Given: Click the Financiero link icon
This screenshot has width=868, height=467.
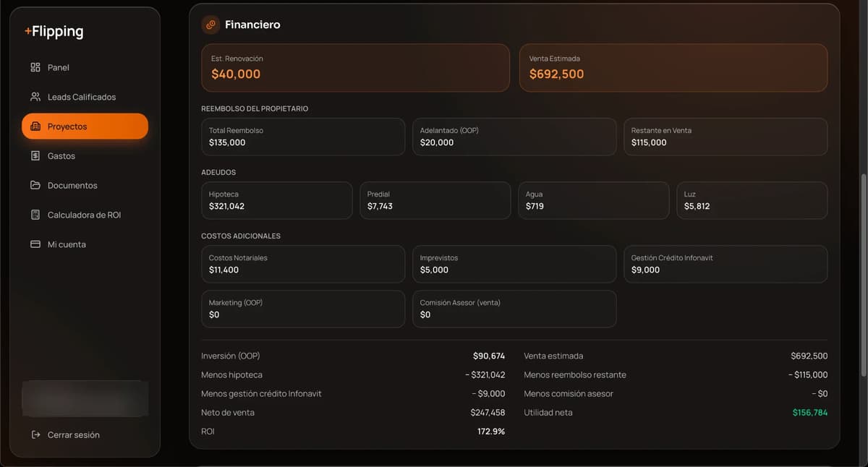Looking at the screenshot, I should click(210, 25).
